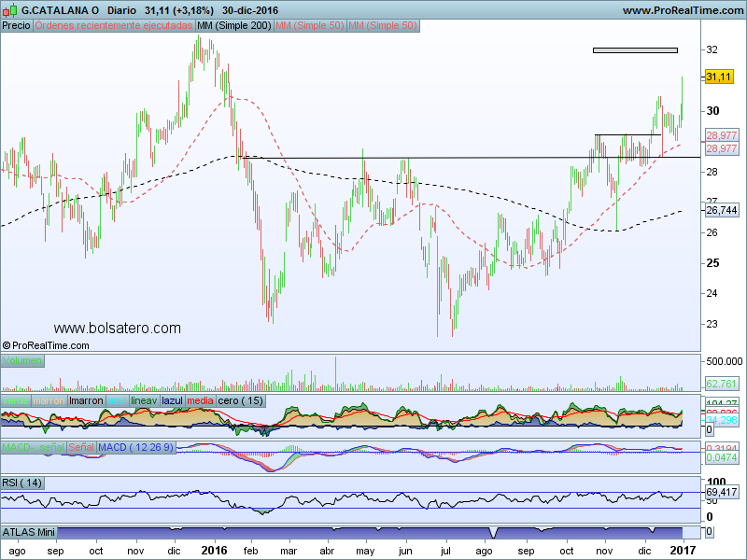Open the Órdenes recientemente ejecutadas label
The image size is (747, 560).
pos(114,26)
